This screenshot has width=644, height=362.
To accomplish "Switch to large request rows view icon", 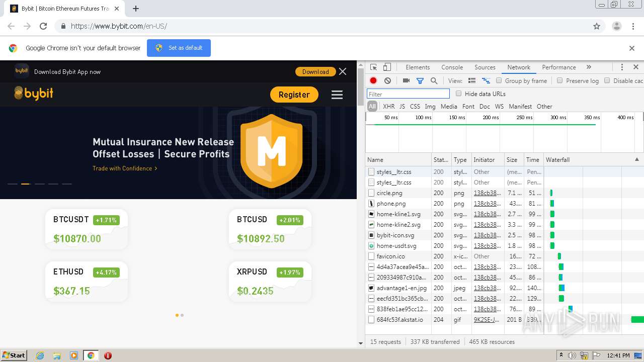I will click(x=472, y=80).
